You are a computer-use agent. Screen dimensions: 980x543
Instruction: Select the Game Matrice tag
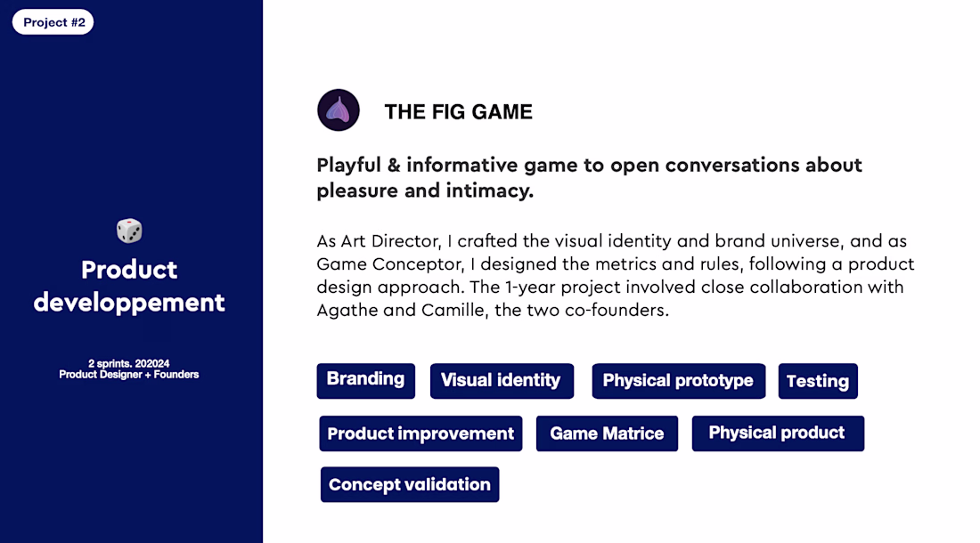(x=607, y=434)
